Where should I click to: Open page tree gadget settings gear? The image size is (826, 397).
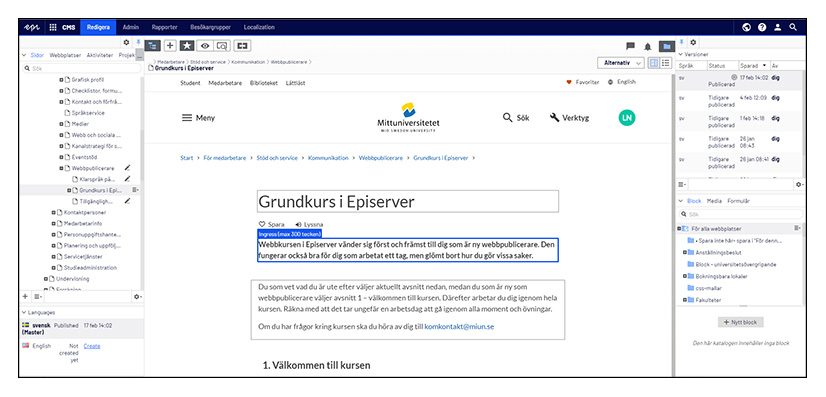pyautogui.click(x=137, y=297)
